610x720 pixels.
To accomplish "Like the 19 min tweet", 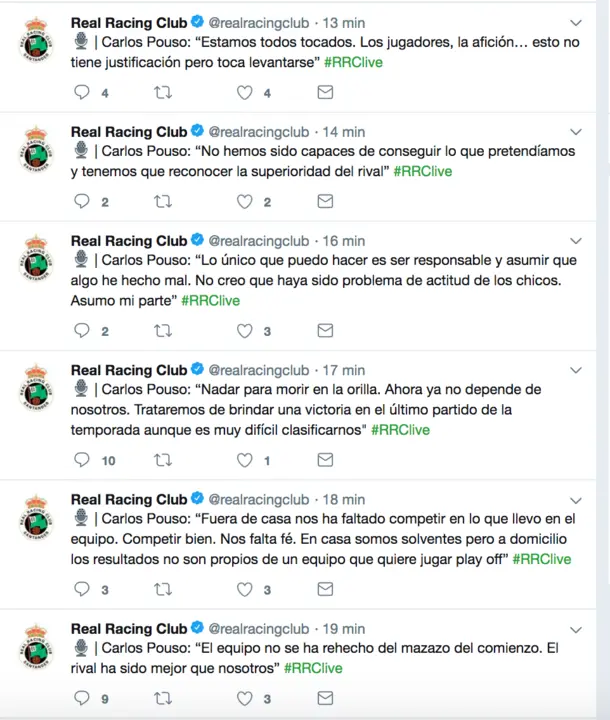I will pyautogui.click(x=244, y=699).
